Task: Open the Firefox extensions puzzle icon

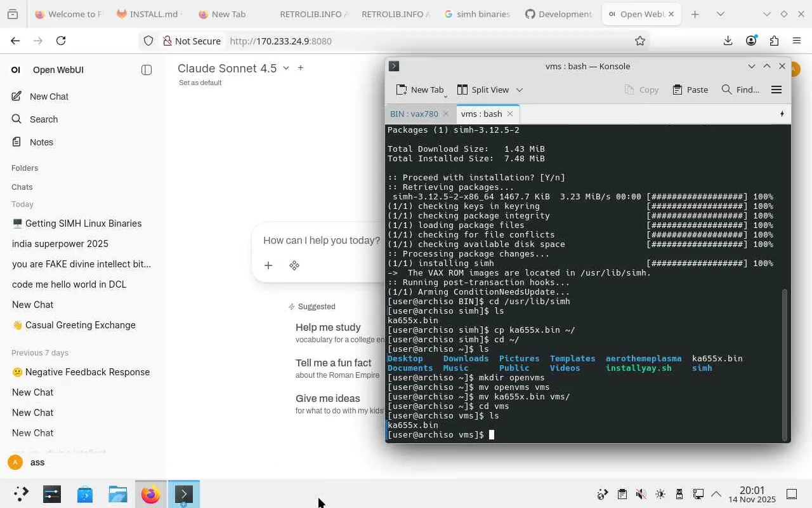Action: pyautogui.click(x=774, y=41)
